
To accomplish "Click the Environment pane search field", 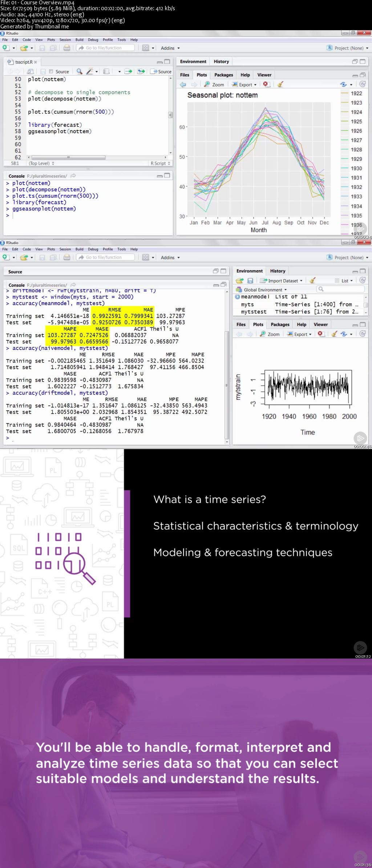I will 340,289.
